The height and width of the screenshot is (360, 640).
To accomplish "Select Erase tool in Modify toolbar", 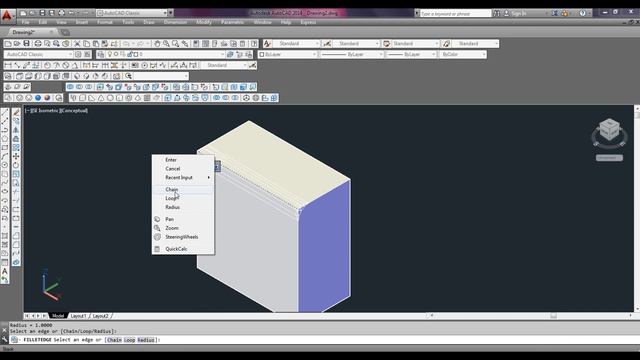I will coord(16,112).
